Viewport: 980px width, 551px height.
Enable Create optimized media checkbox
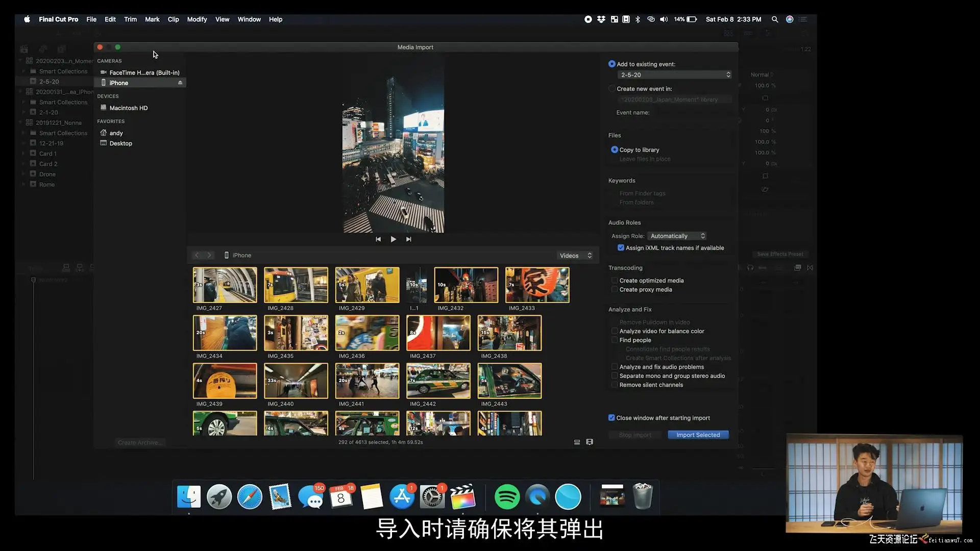[x=615, y=281]
